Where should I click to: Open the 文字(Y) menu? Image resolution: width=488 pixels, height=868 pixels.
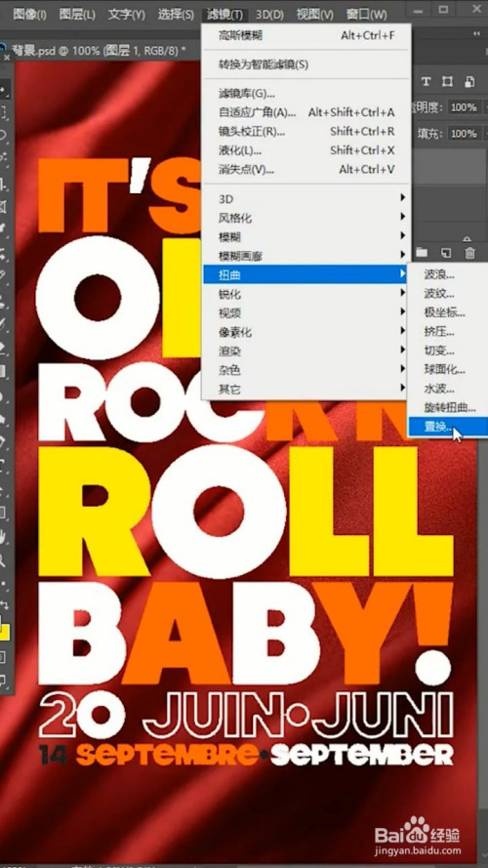click(126, 14)
